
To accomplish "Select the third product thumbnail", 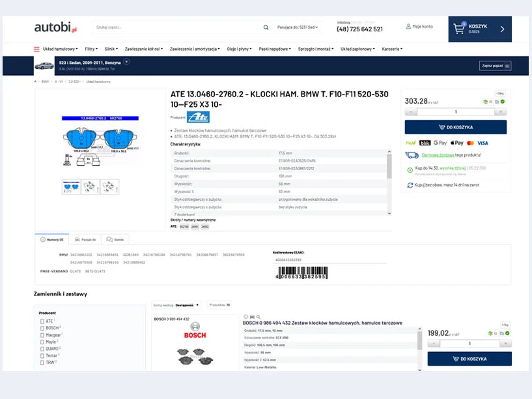I will pos(110,187).
